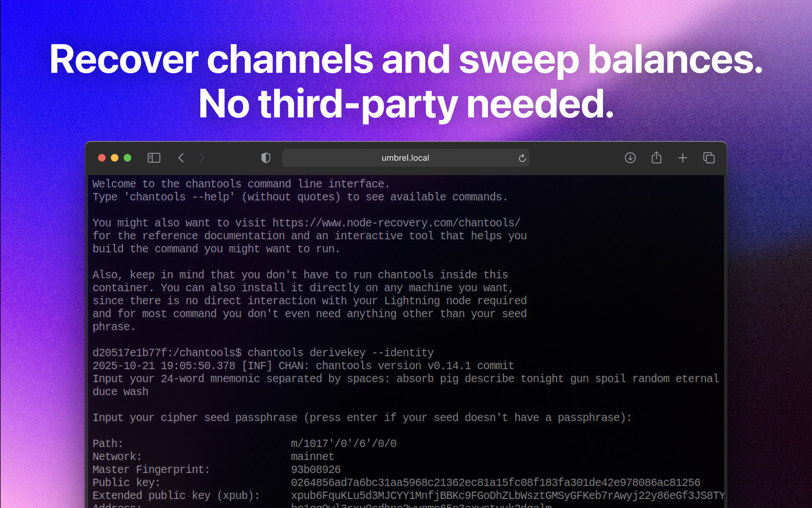Open a new tab with the plus icon
The image size is (812, 508).
(682, 158)
